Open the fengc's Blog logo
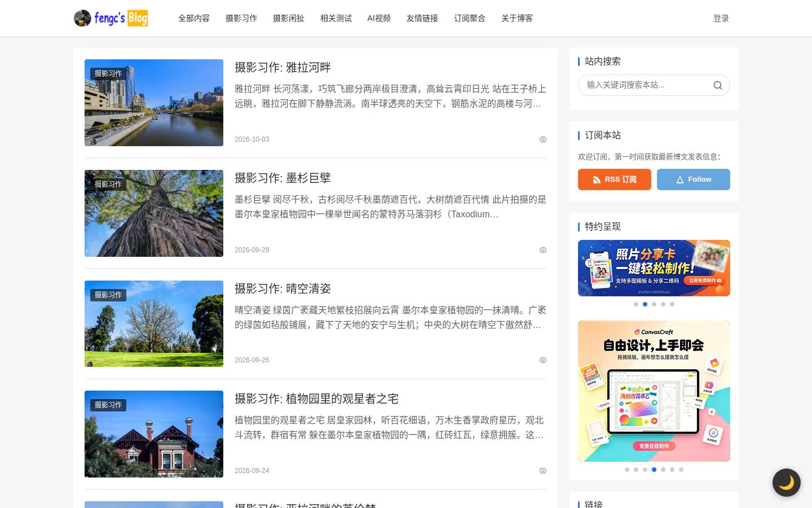 tap(111, 18)
